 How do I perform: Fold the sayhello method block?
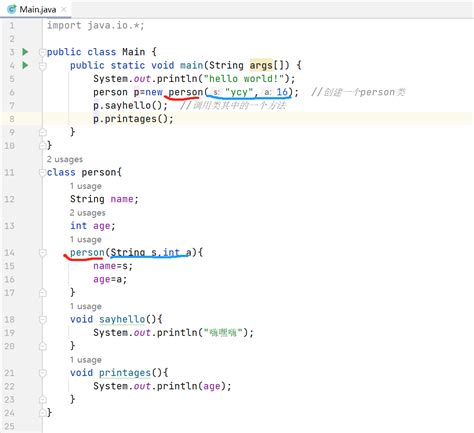click(x=42, y=320)
